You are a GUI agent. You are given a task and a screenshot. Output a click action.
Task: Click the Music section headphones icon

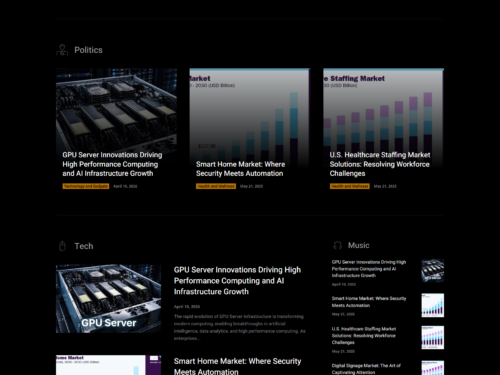(x=338, y=245)
